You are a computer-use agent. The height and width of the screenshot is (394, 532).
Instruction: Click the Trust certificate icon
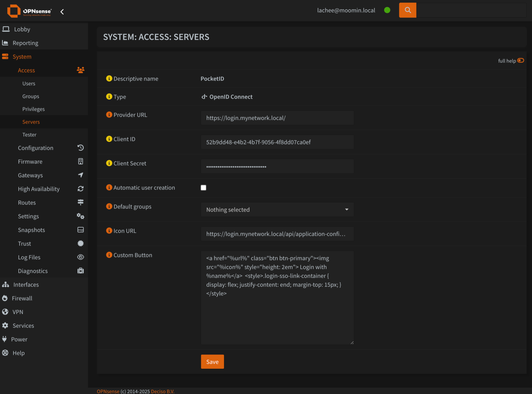(x=80, y=243)
